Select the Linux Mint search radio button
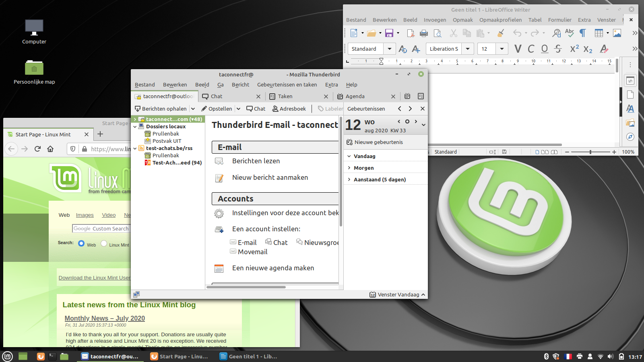The height and width of the screenshot is (362, 644). pyautogui.click(x=104, y=243)
